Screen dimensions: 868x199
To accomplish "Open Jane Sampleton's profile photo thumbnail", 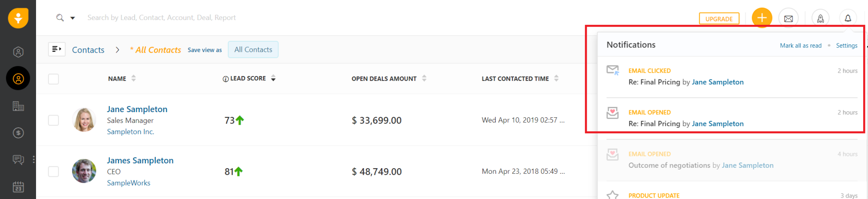I will [x=84, y=120].
